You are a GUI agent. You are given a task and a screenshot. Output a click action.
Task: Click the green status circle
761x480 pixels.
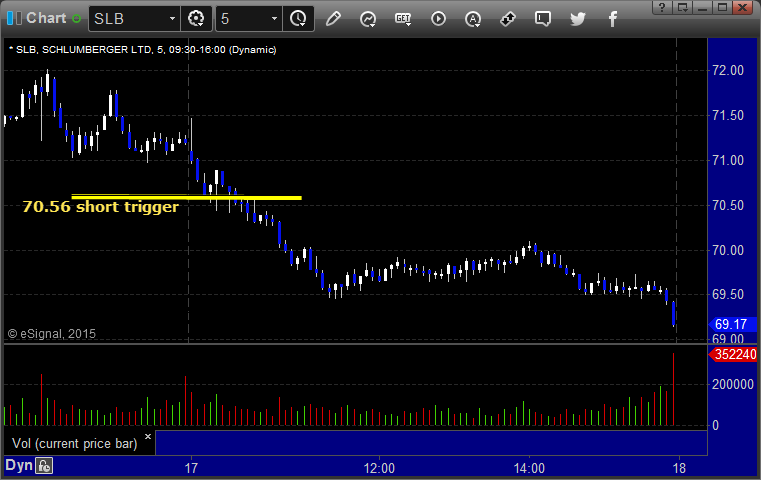pyautogui.click(x=76, y=19)
